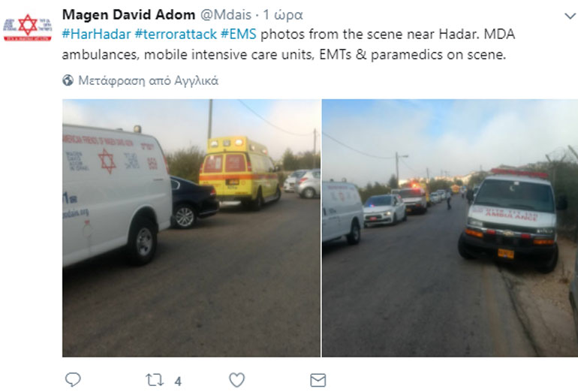The image size is (578, 392).
Task: Click the white MDA van in left photo
Action: 115,194
